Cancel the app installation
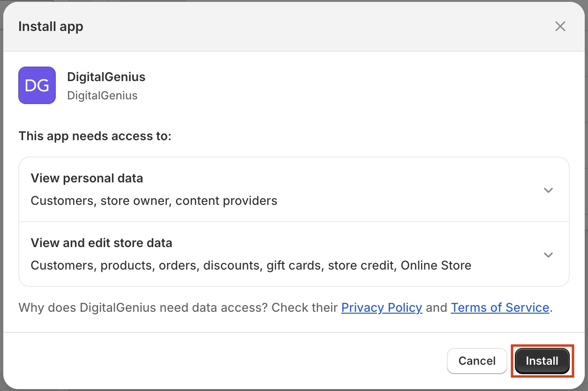588x391 pixels. coord(477,361)
